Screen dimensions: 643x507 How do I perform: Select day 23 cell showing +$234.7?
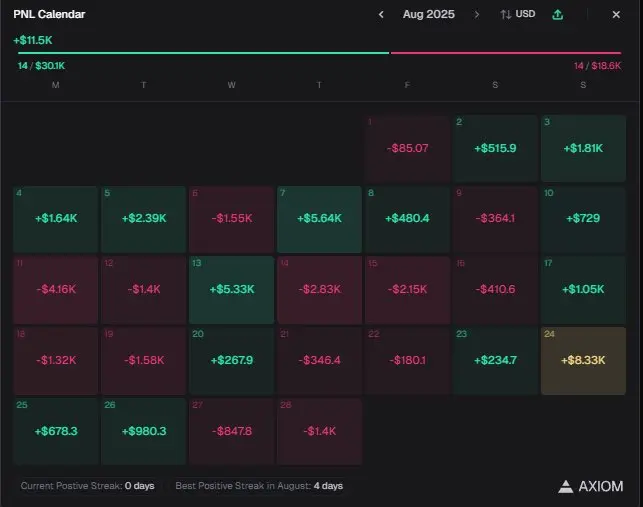495,361
